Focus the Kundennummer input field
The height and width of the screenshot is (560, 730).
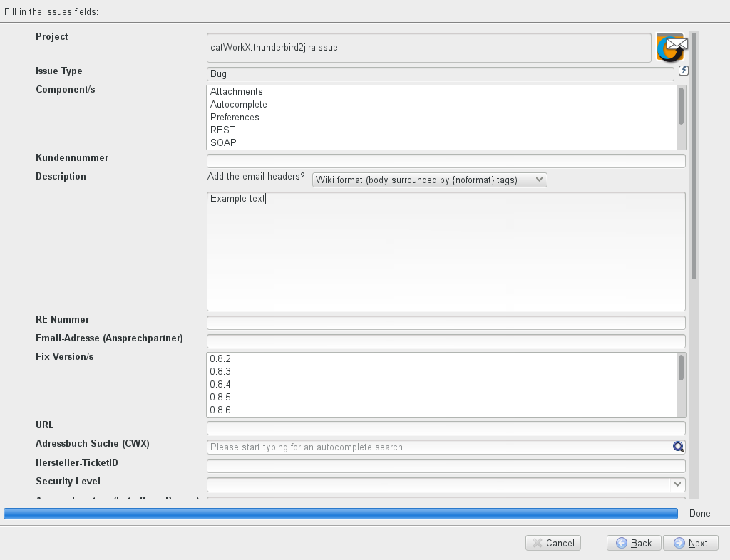446,161
